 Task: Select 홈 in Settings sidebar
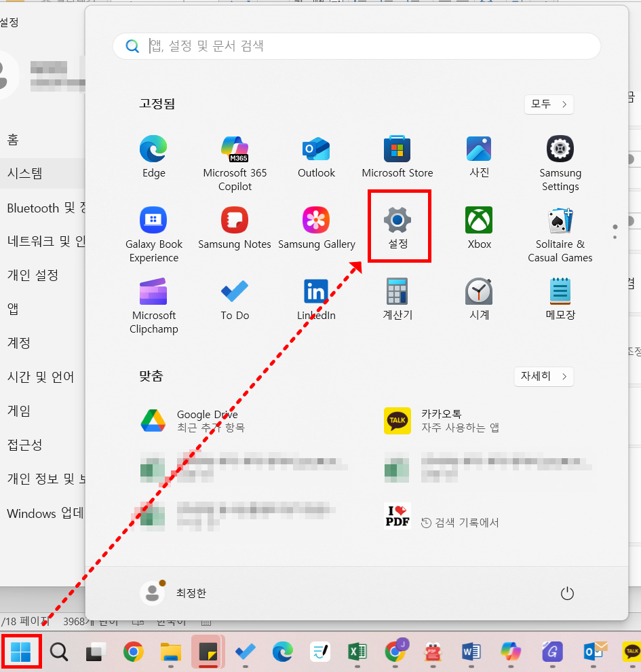click(x=13, y=140)
